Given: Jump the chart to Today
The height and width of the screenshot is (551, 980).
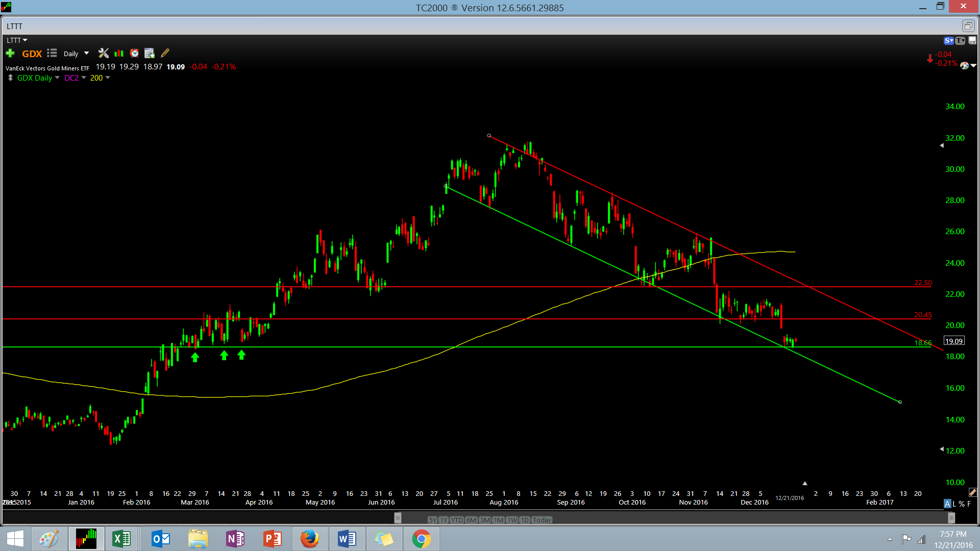Looking at the screenshot, I should coord(542,520).
